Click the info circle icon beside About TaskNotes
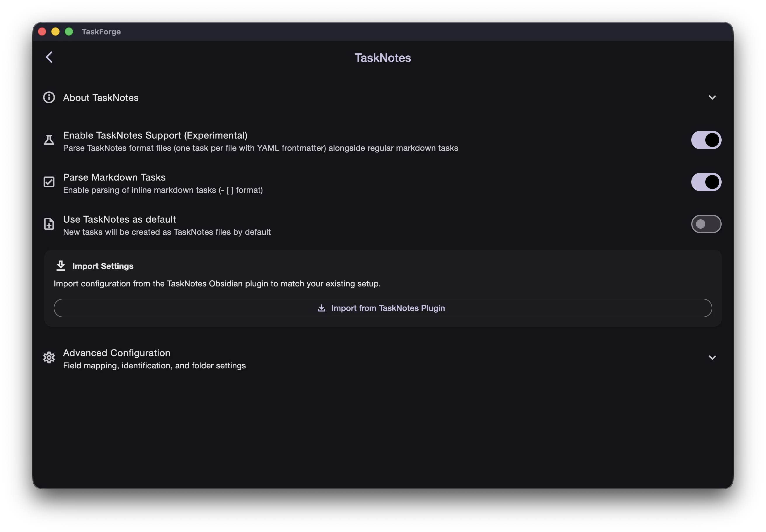Image resolution: width=766 pixels, height=532 pixels. pyautogui.click(x=49, y=97)
